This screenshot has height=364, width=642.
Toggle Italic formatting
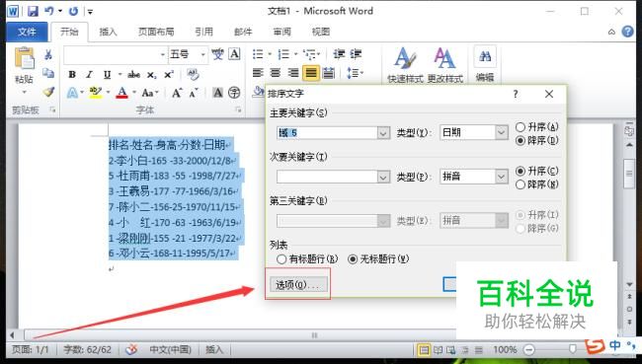click(x=89, y=74)
